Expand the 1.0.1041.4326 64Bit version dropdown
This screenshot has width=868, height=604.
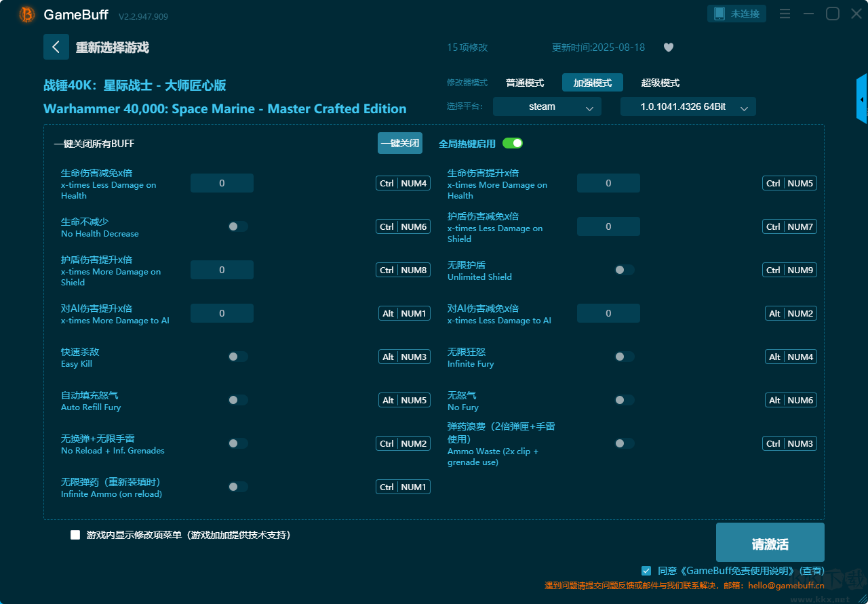[x=688, y=106]
